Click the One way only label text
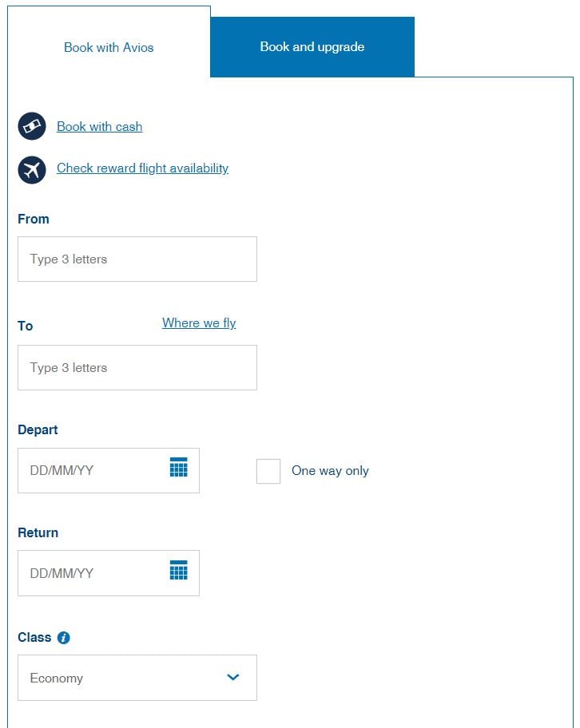580x728 pixels. coord(330,471)
